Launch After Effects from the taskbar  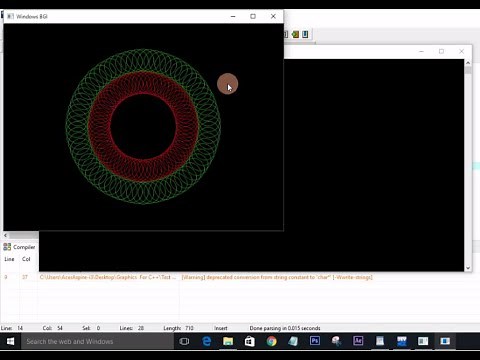[358, 341]
